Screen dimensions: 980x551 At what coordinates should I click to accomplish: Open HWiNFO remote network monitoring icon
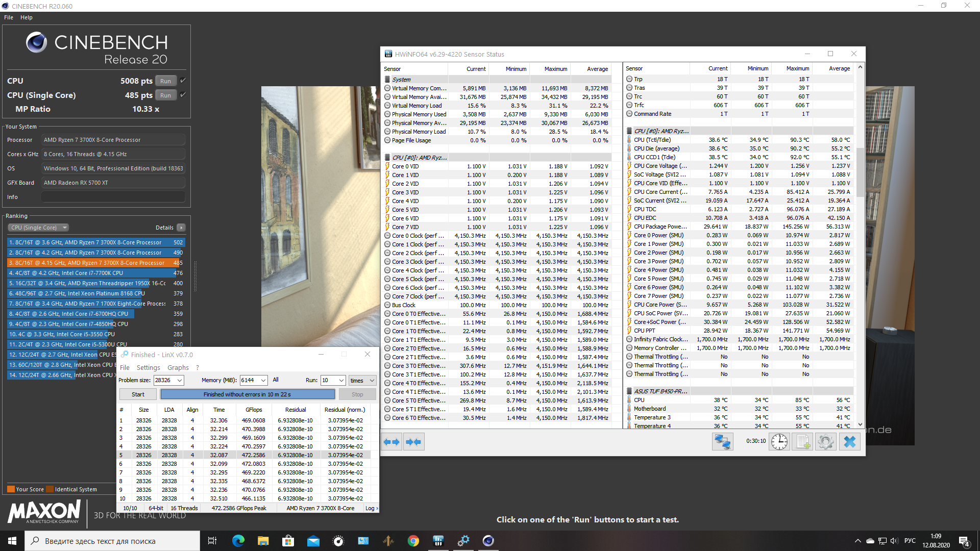[722, 441]
